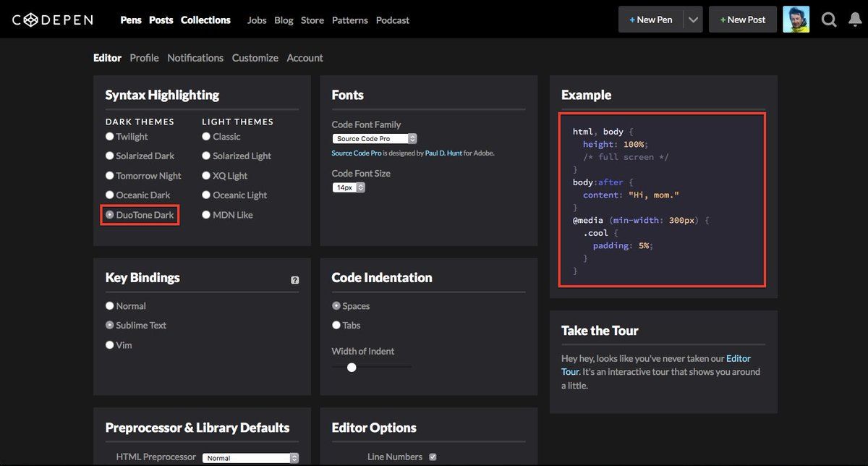Select Vim key bindings

[x=119, y=345]
